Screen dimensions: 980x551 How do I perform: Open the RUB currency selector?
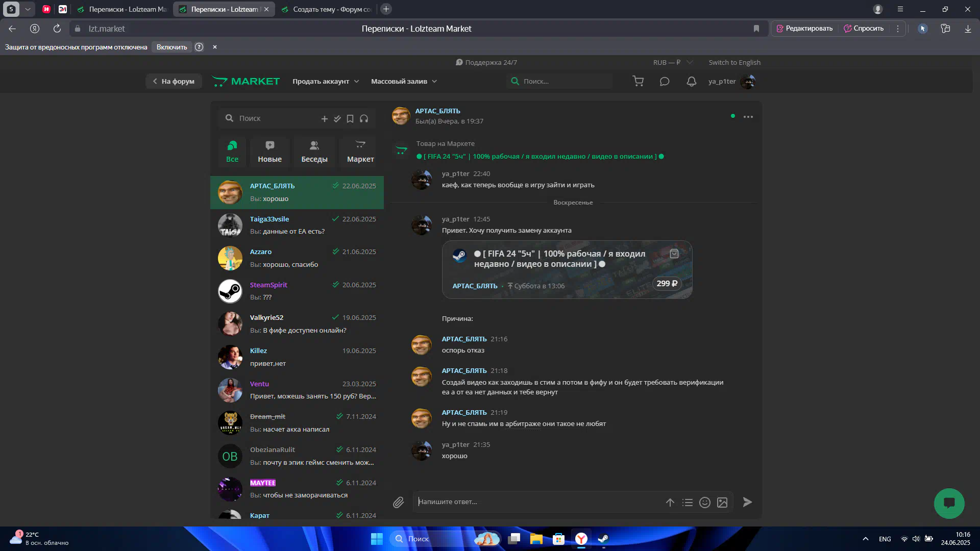click(673, 62)
